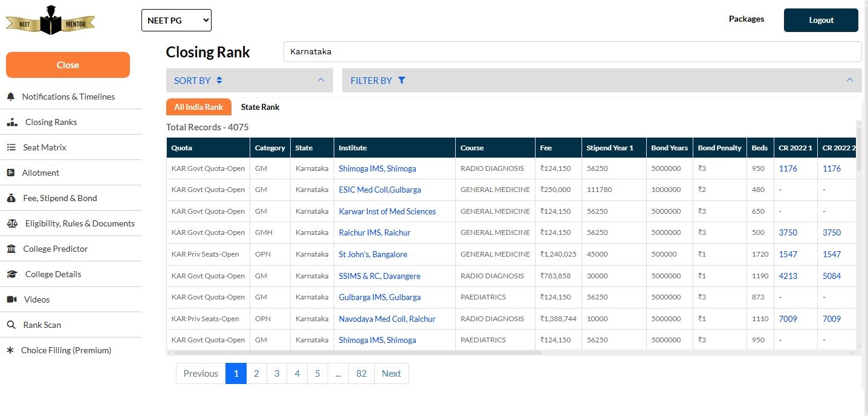Image resolution: width=868 pixels, height=416 pixels.
Task: Select the All India Rank tab
Action: click(198, 107)
